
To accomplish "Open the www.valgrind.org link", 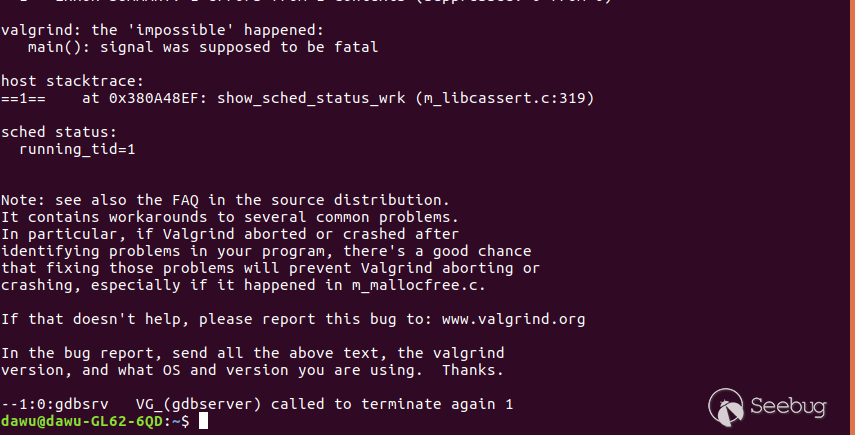I will (514, 319).
